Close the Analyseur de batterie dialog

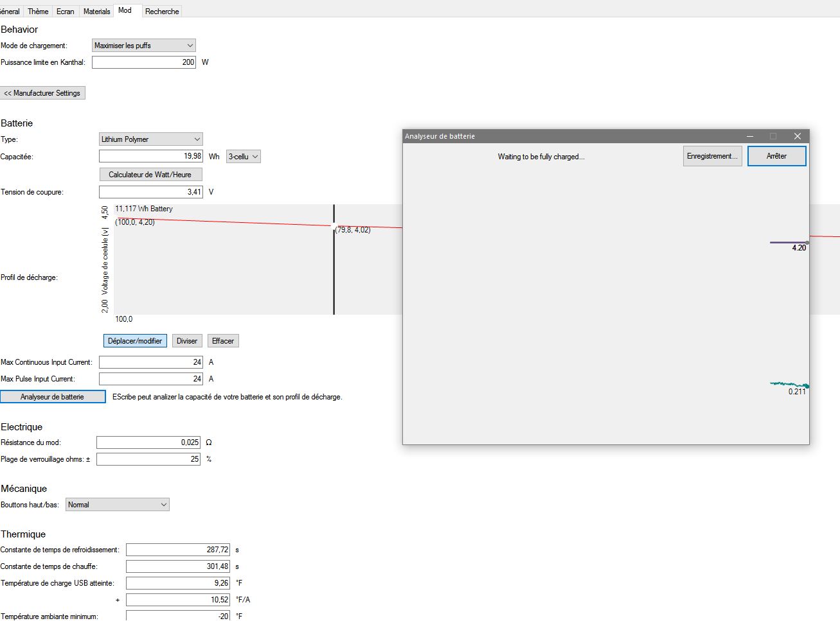click(x=797, y=136)
